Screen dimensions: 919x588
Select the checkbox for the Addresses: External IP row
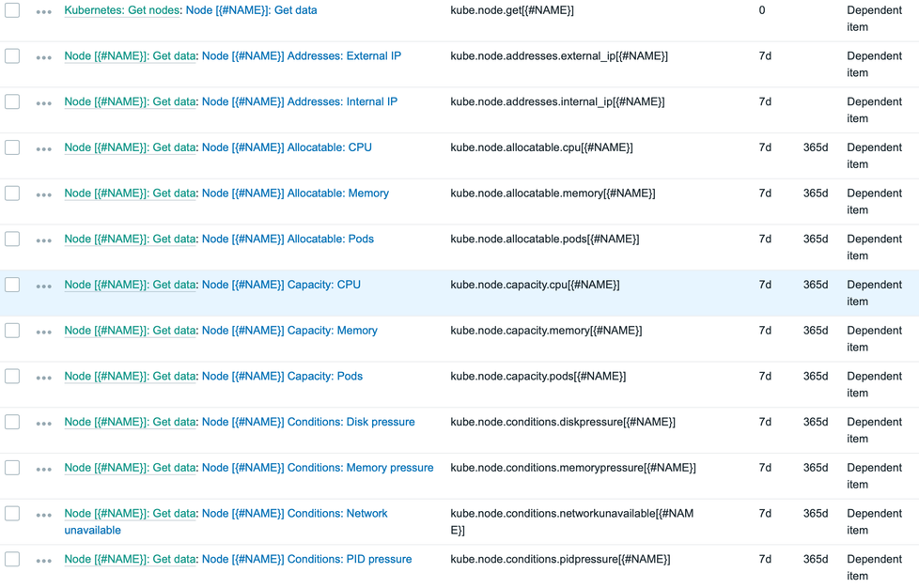[x=12, y=55]
